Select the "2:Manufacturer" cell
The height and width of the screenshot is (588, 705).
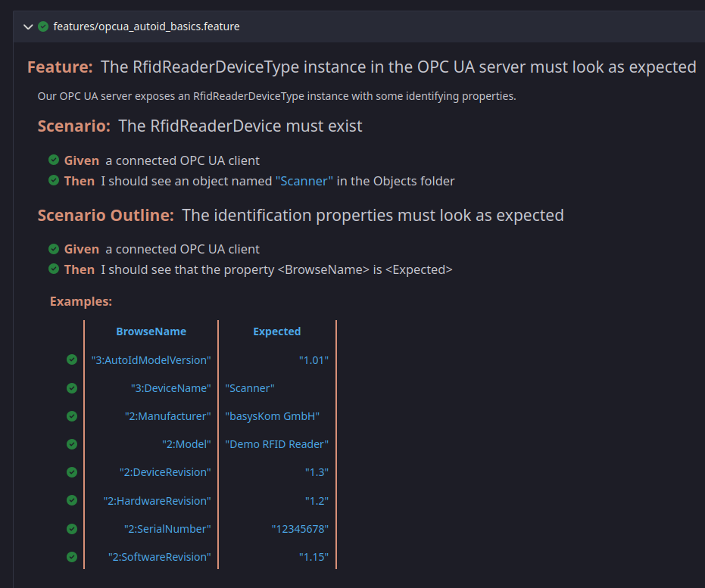pos(167,416)
